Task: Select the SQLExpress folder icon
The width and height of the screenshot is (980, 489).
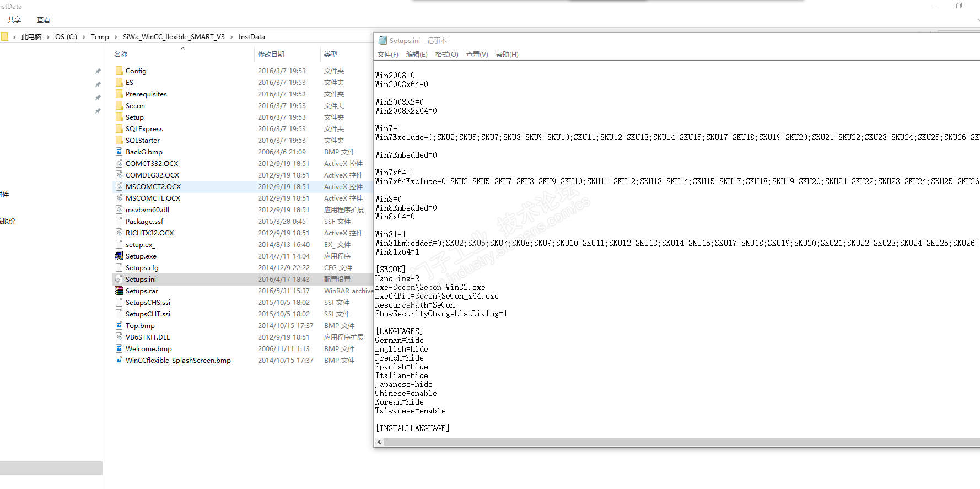Action: (119, 128)
